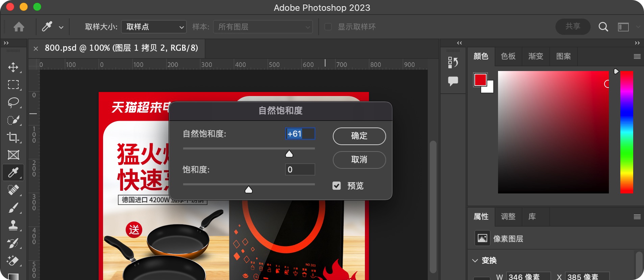
Task: Click the W field 346 像素
Action: click(x=528, y=276)
